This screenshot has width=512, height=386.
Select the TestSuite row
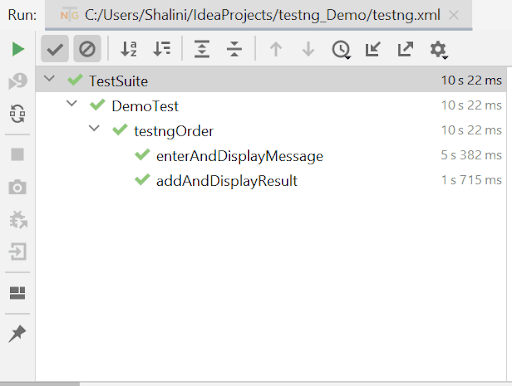tap(271, 80)
